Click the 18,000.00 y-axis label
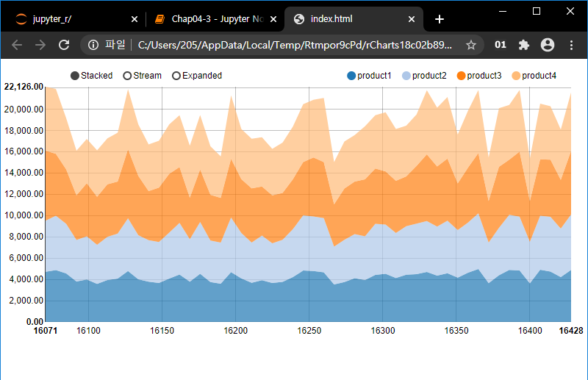This screenshot has height=380, width=588. pyautogui.click(x=24, y=131)
